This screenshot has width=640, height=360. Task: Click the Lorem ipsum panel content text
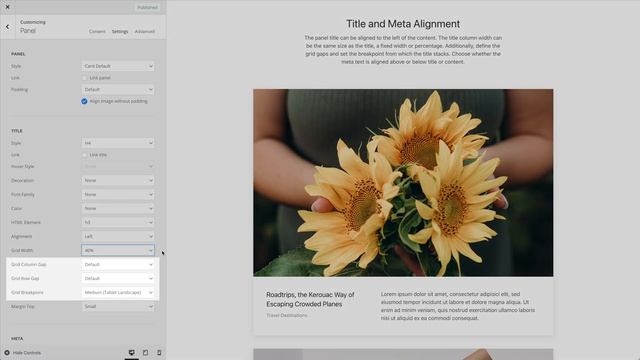458,306
